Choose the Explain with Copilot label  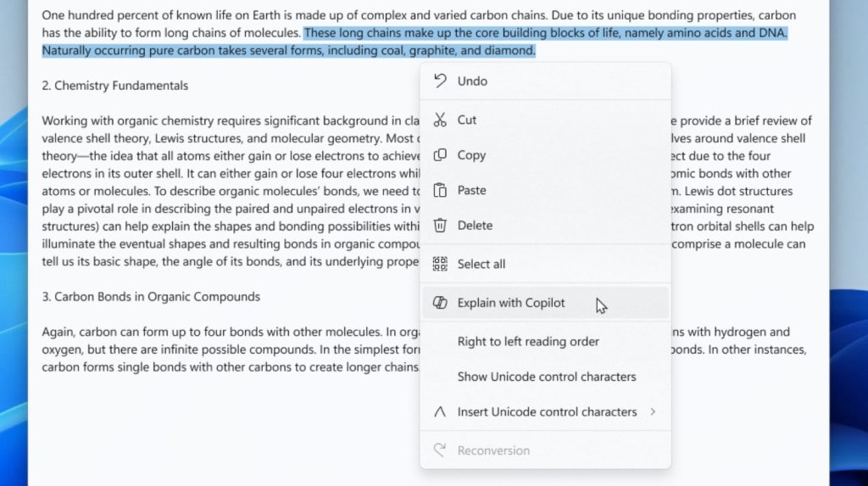pyautogui.click(x=511, y=303)
